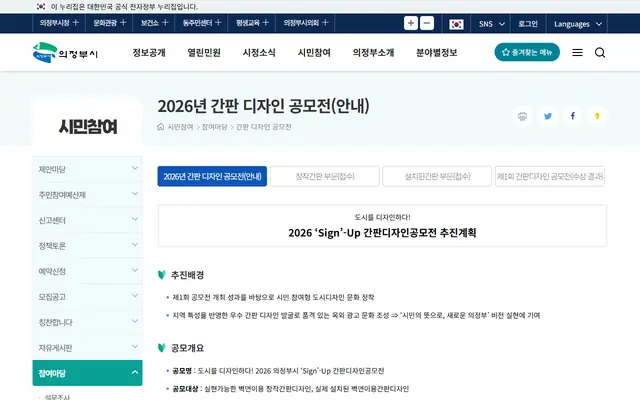Switch to 창작간판 부문(접수) tab
This screenshot has width=640, height=400.
tap(325, 176)
